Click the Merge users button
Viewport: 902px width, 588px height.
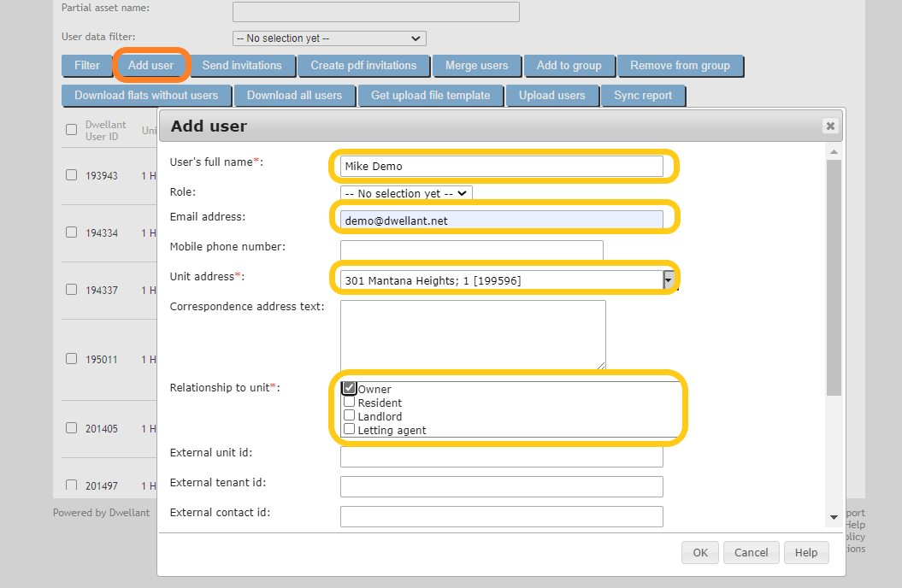(x=477, y=66)
